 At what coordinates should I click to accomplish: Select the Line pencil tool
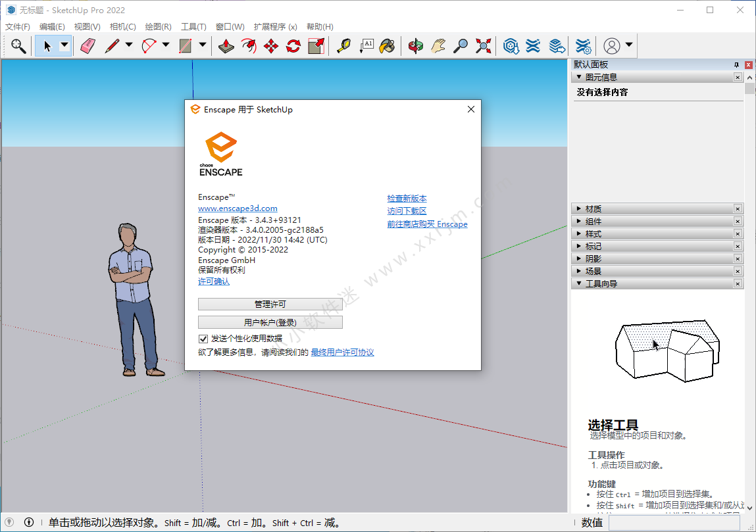coord(112,46)
